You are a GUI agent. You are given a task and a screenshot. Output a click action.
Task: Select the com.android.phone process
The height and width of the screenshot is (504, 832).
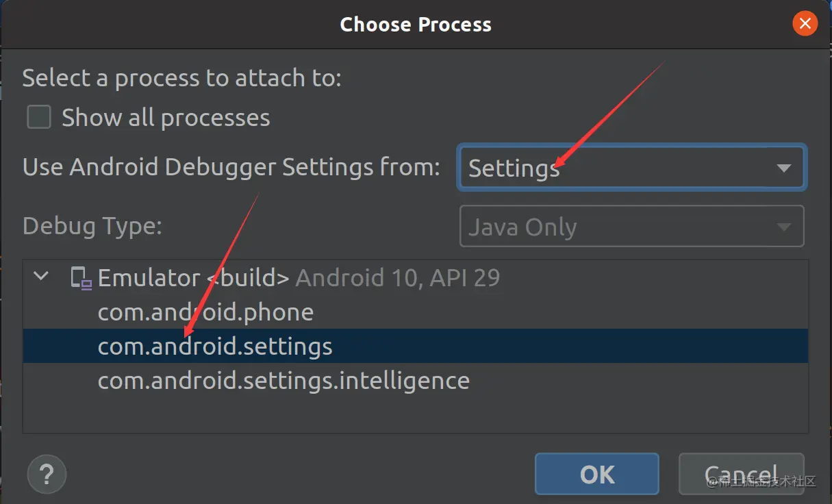(x=416, y=312)
